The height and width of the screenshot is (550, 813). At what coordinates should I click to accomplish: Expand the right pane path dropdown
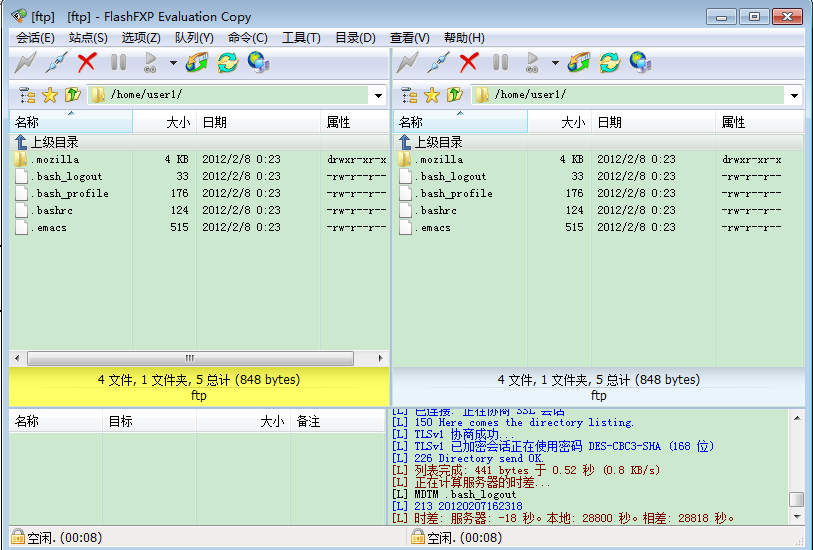pos(794,95)
